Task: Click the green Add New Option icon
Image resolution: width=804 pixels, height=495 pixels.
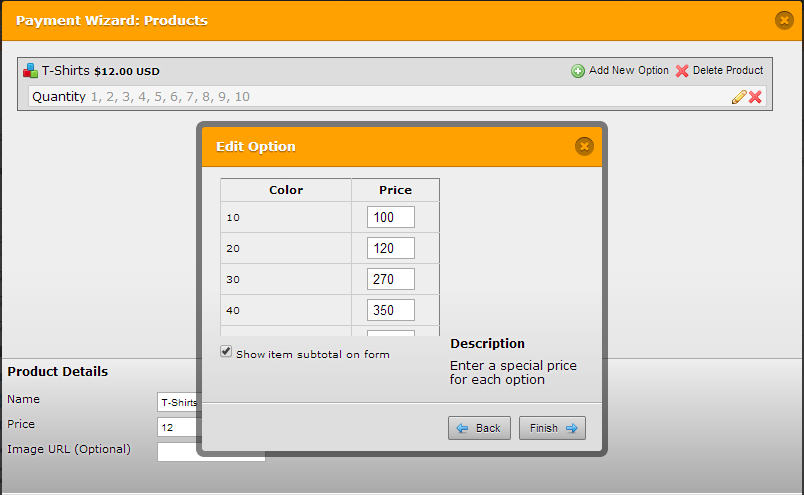Action: pyautogui.click(x=578, y=71)
